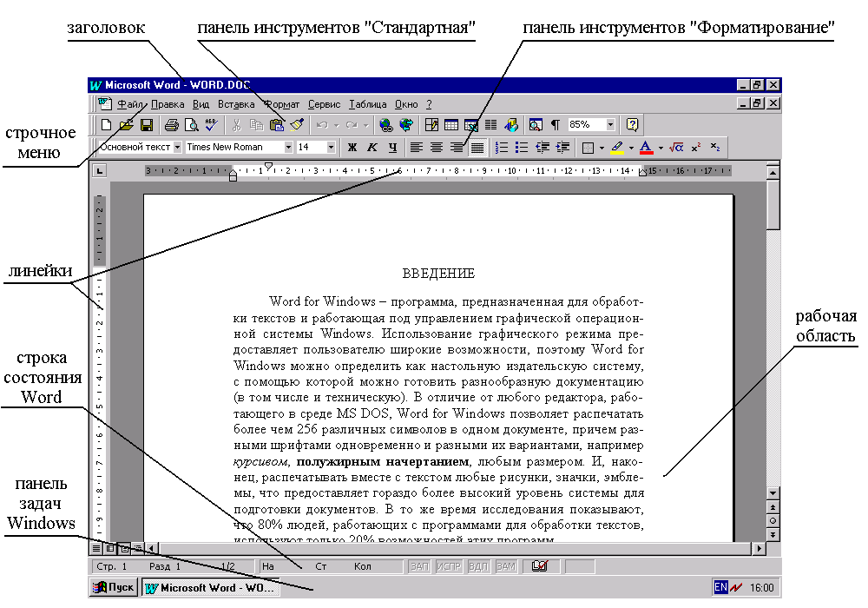
Task: Click the ruler tab type selector L
Action: point(99,171)
